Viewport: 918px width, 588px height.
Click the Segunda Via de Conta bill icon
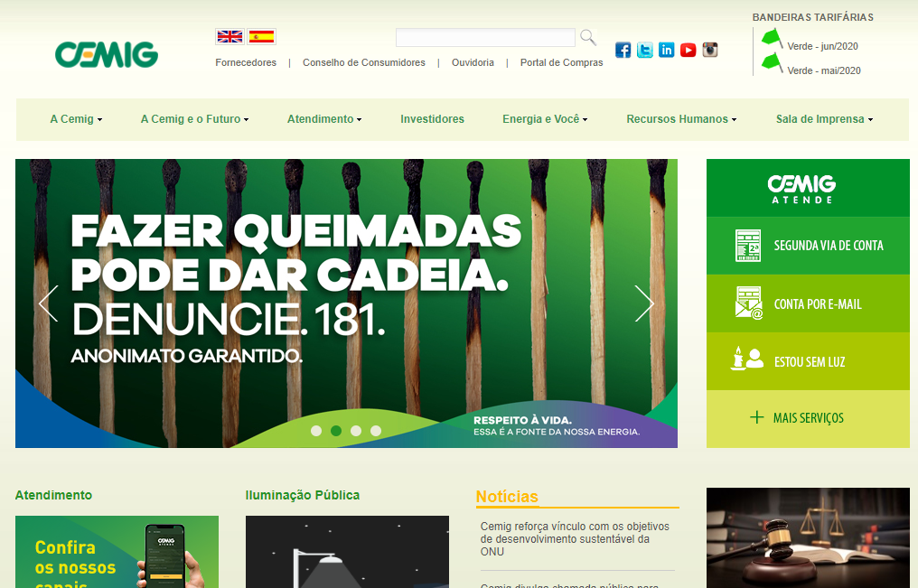tap(747, 245)
